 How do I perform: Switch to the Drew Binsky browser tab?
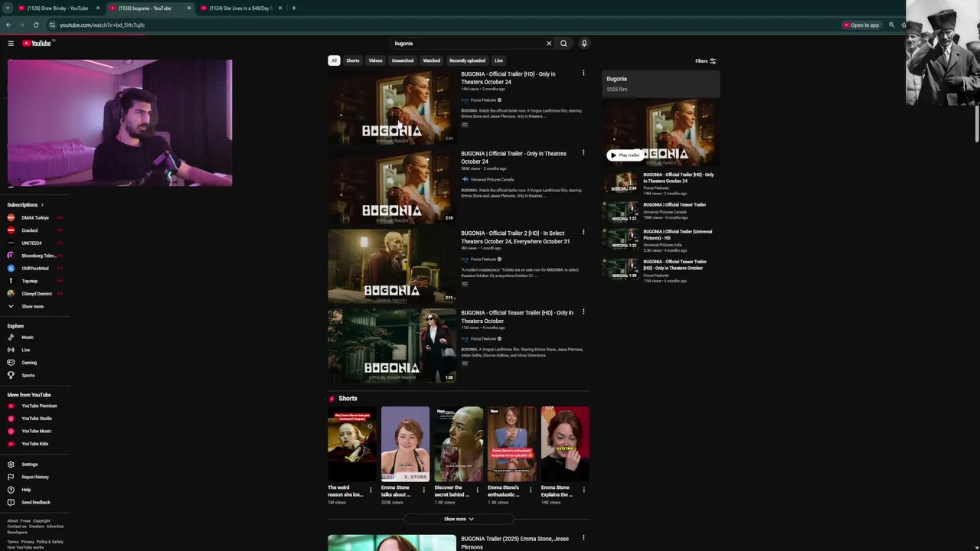point(58,8)
